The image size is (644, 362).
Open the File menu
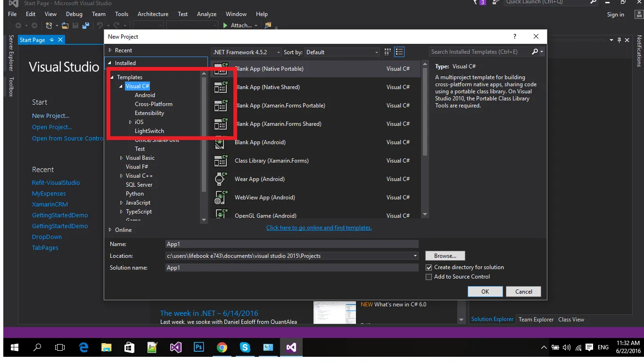tap(12, 14)
